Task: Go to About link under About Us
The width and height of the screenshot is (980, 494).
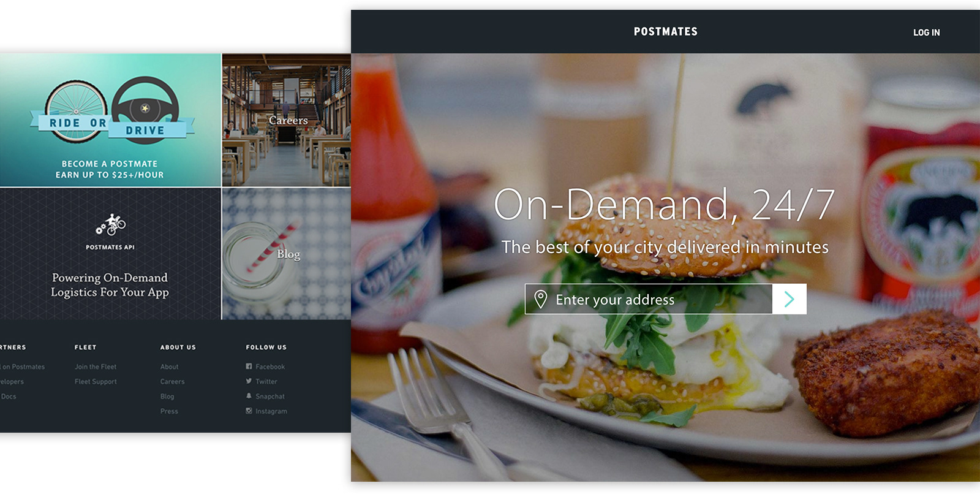Action: [170, 367]
